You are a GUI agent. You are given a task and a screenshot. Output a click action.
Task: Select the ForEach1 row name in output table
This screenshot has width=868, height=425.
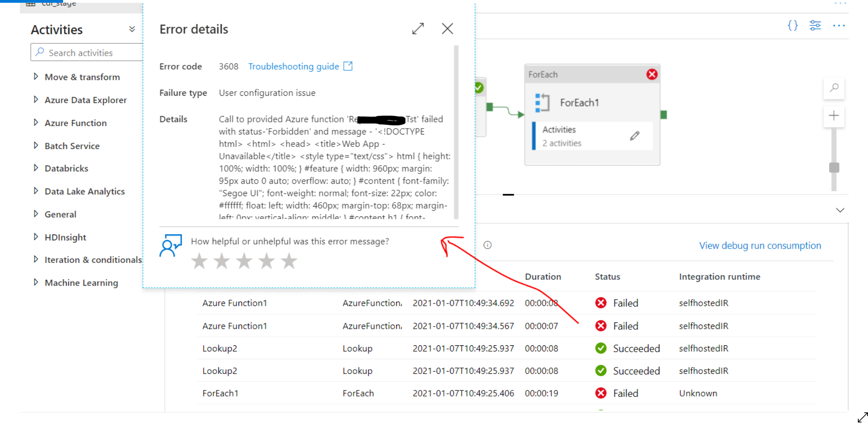(x=220, y=393)
